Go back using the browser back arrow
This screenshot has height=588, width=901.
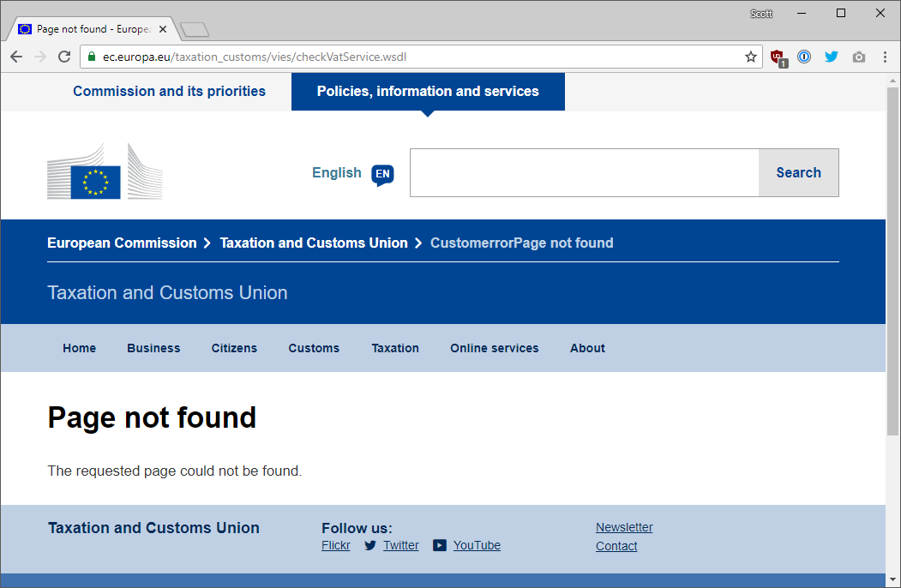pyautogui.click(x=16, y=57)
